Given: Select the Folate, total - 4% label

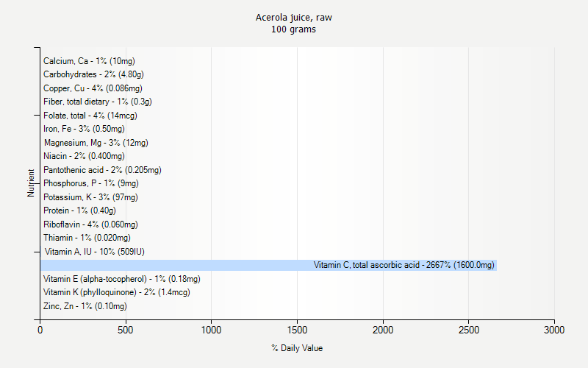Looking at the screenshot, I should 90,116.
